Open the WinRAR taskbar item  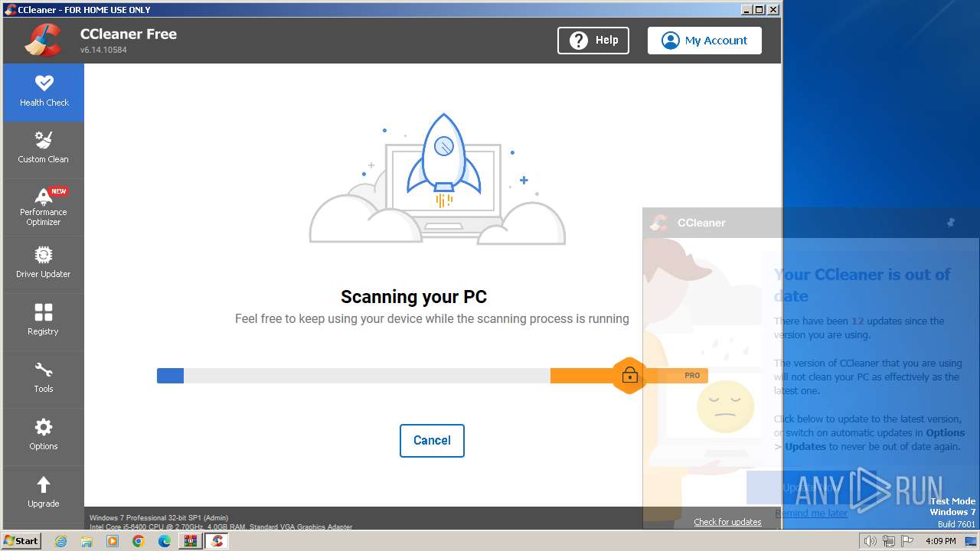coord(191,541)
